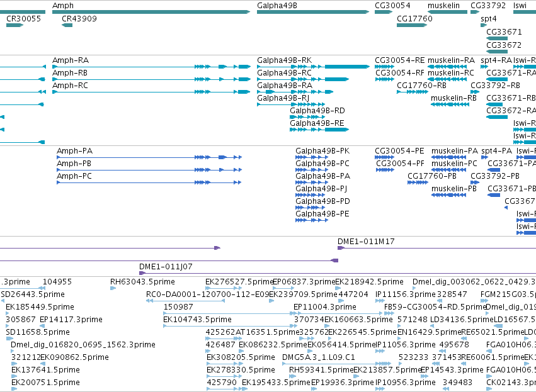Screen dimensions: 536x392
Task: Click the Amph-PC protein feature
Action: coord(149,182)
